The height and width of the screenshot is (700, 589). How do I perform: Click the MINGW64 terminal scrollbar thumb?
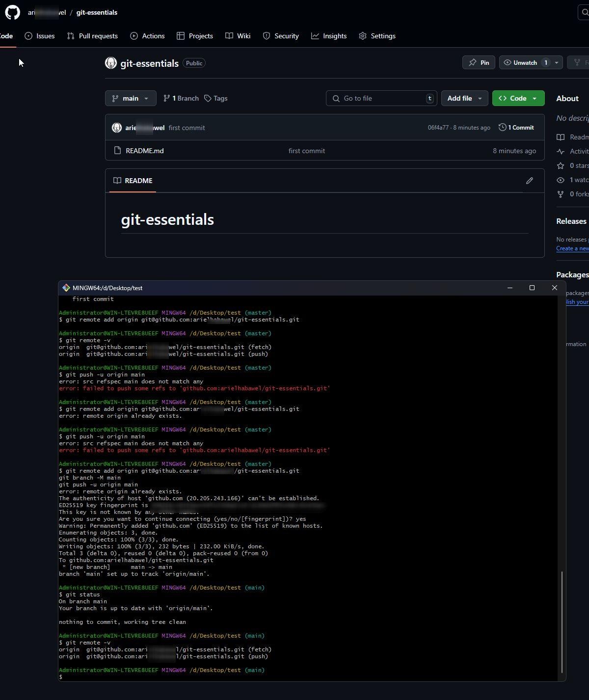point(562,621)
